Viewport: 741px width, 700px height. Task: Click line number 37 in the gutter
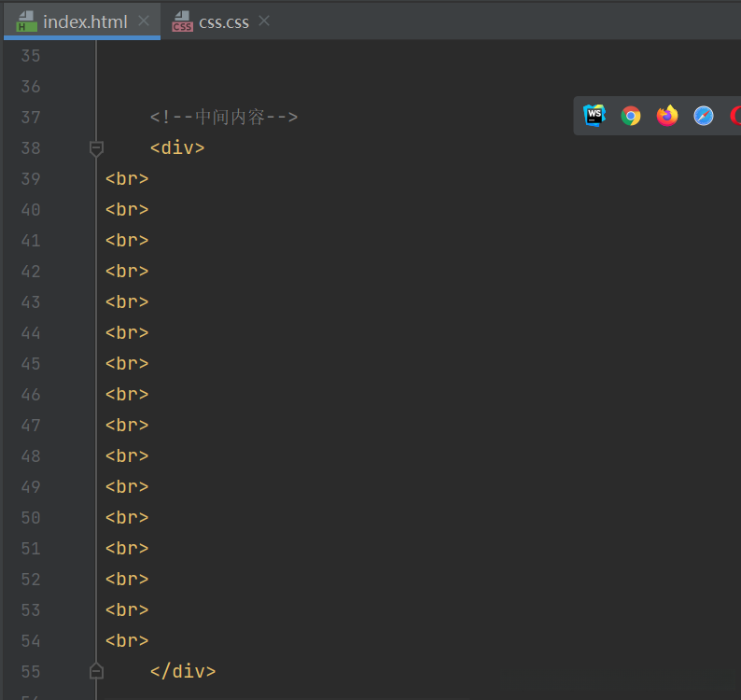(x=30, y=118)
